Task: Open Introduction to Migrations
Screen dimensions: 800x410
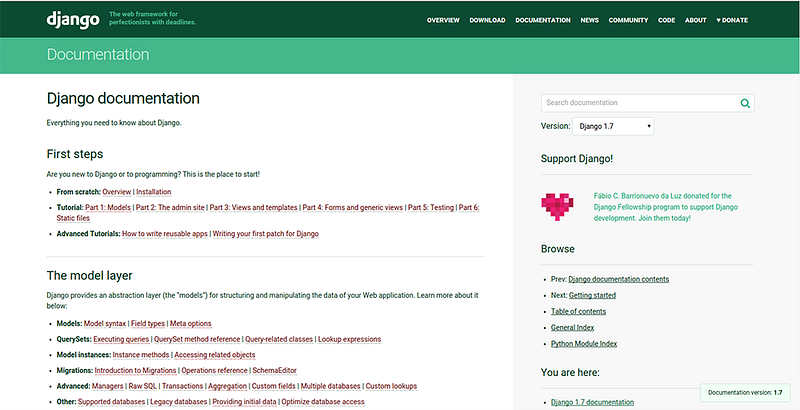Action: point(135,371)
